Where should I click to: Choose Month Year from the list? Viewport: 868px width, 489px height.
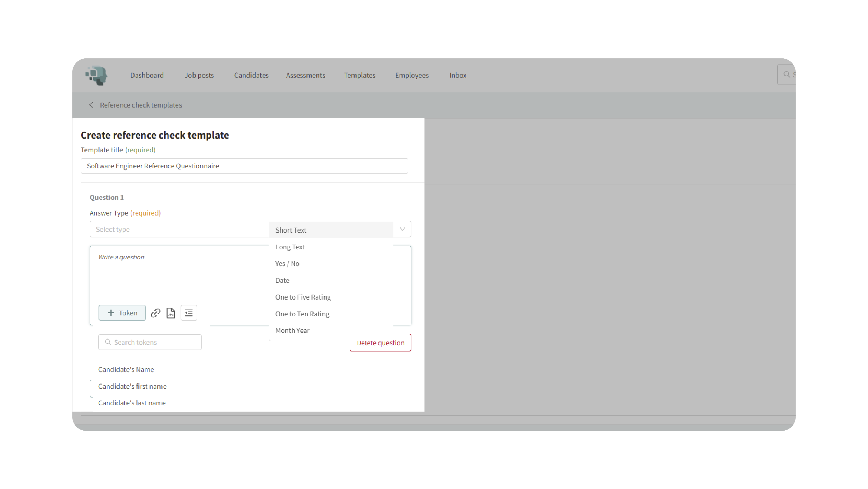[292, 330]
